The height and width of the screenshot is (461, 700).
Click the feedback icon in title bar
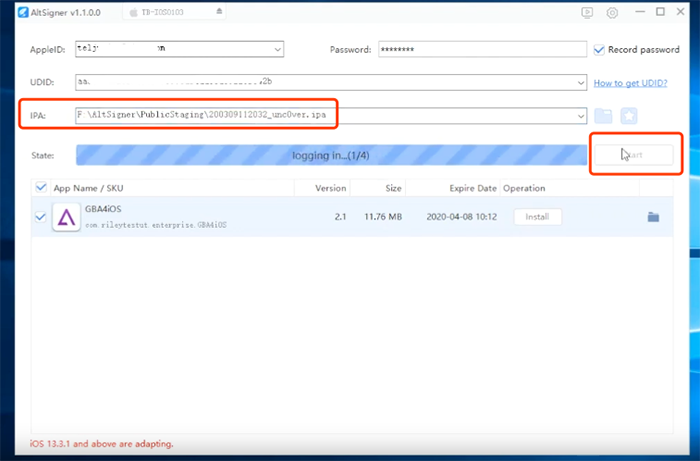pos(587,13)
